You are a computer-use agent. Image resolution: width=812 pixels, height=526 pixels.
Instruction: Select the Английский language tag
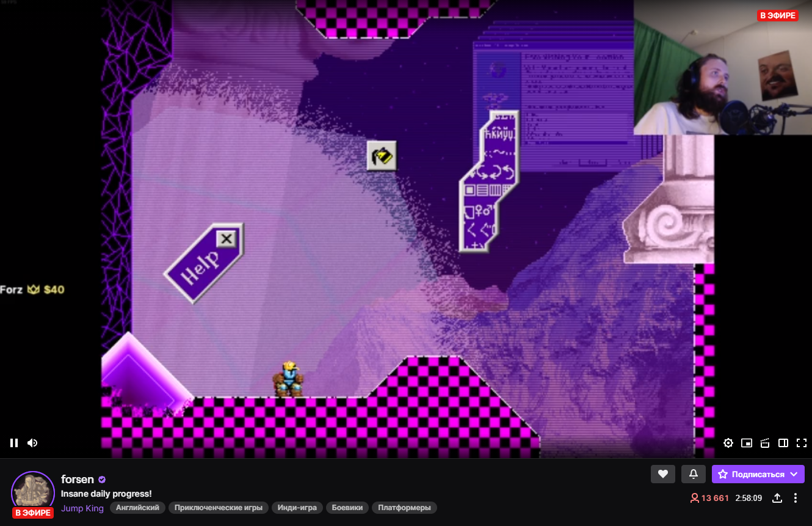137,507
